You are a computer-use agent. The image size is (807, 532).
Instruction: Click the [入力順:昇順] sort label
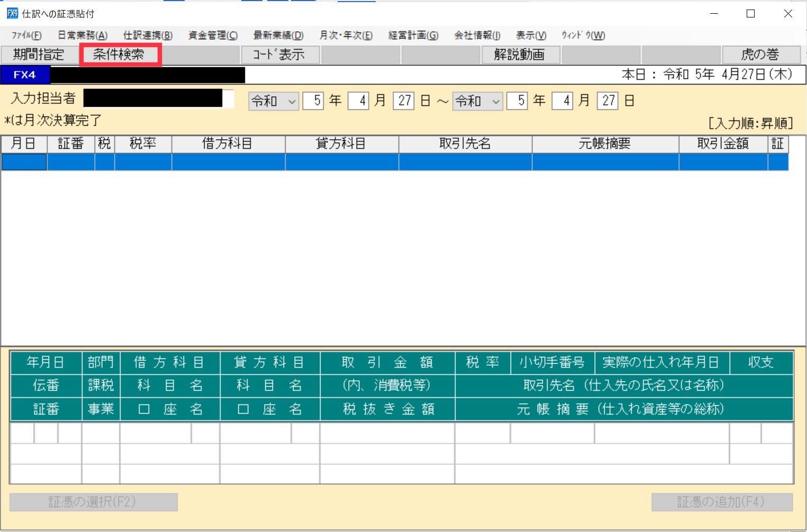tap(751, 124)
